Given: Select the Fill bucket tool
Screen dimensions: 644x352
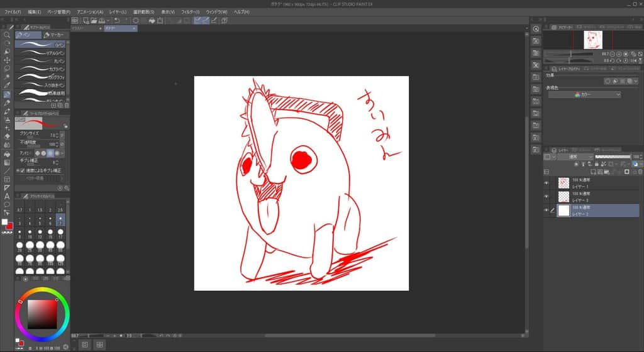Looking at the screenshot, I should [6, 154].
